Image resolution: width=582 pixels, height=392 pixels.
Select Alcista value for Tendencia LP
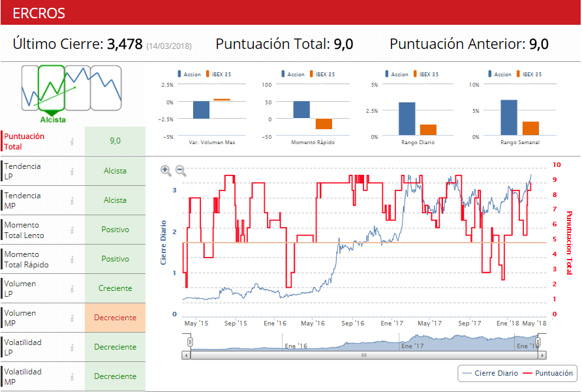point(115,171)
